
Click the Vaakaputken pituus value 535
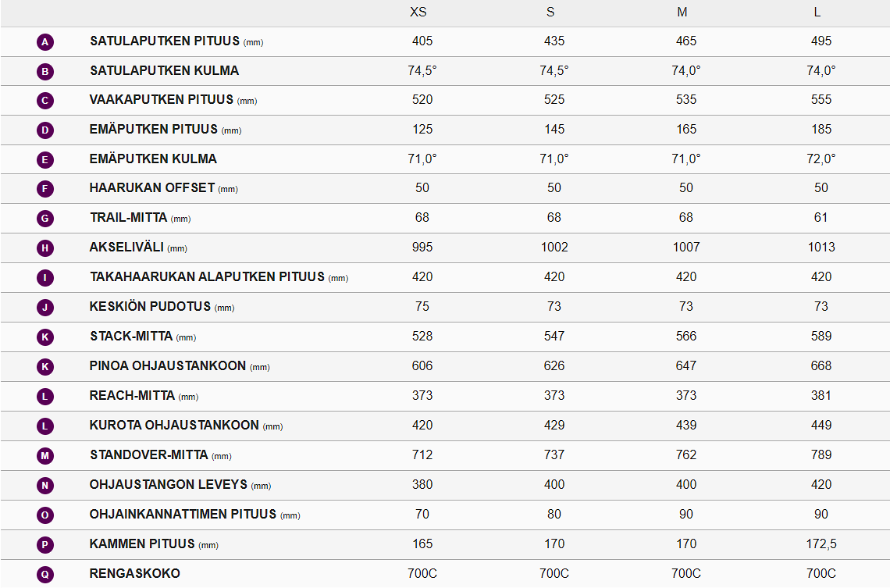[686, 100]
